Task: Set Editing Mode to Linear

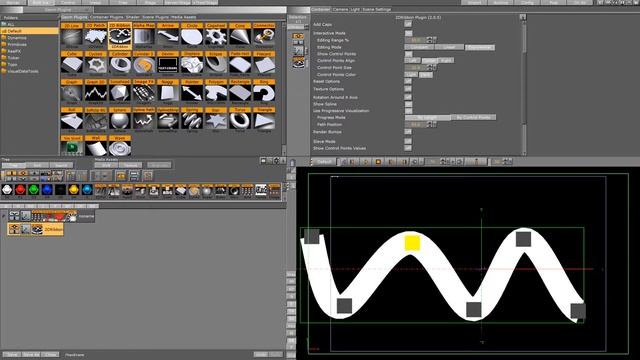Action: 449,47
